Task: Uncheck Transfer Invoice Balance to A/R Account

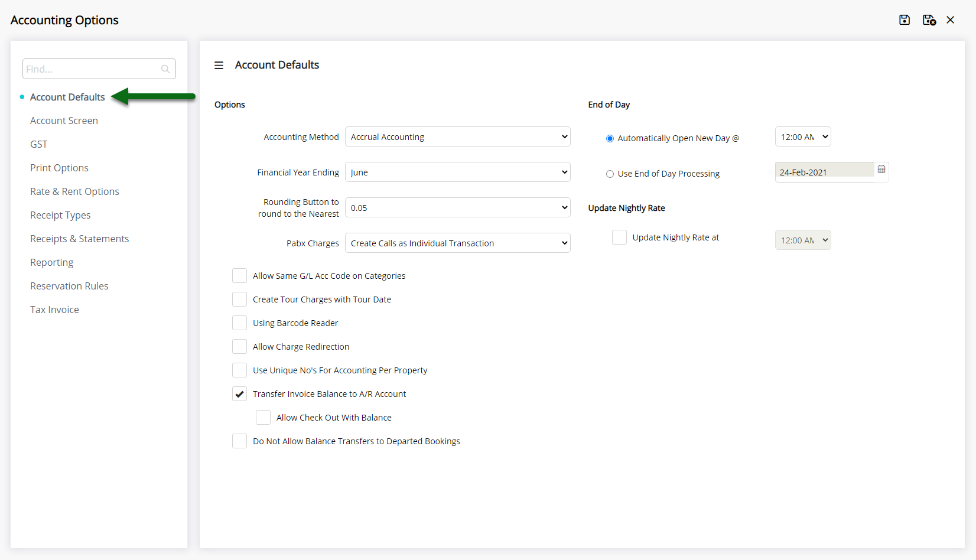Action: (x=239, y=394)
